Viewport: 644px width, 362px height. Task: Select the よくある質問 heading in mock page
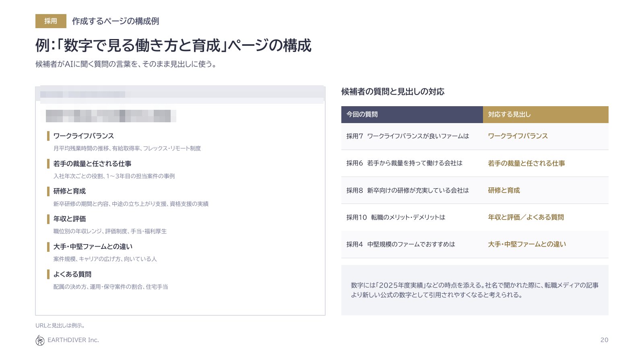(x=72, y=274)
